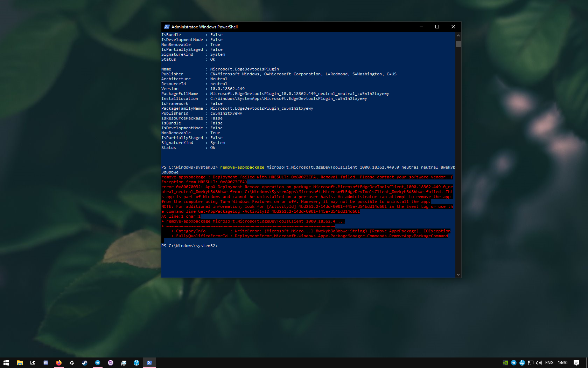Switch to Firefox in the taskbar
Screen dimensions: 588x368
[x=59, y=363]
